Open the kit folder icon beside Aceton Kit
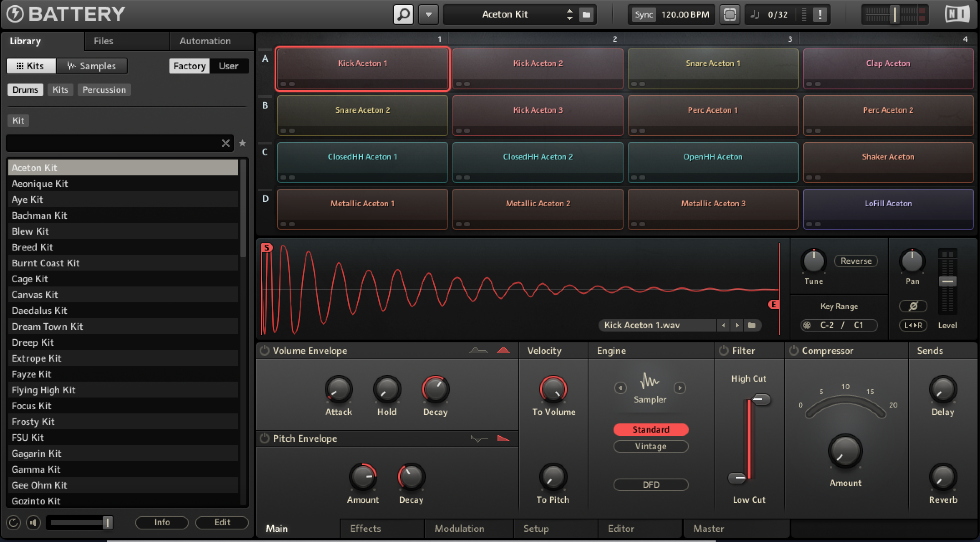 (x=586, y=15)
